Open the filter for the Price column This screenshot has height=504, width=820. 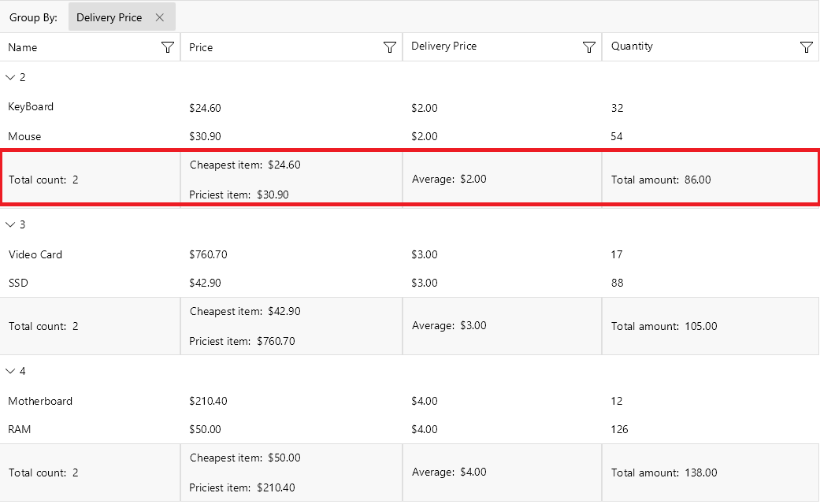point(389,46)
